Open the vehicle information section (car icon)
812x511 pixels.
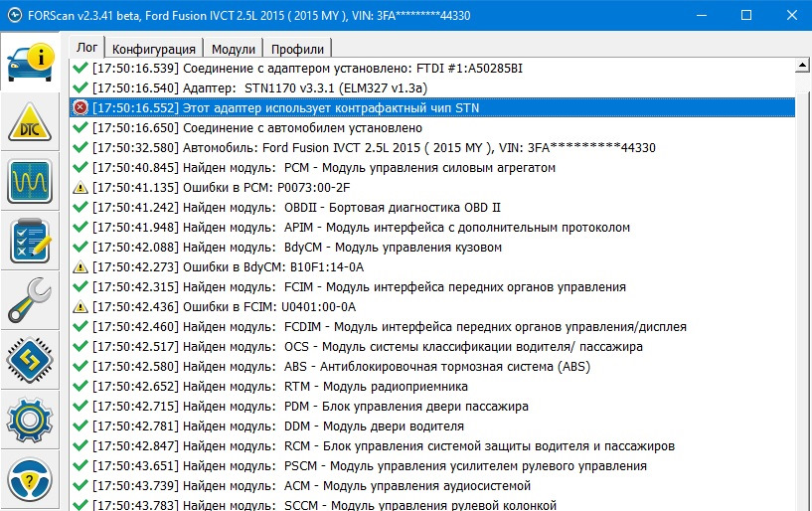click(x=30, y=63)
